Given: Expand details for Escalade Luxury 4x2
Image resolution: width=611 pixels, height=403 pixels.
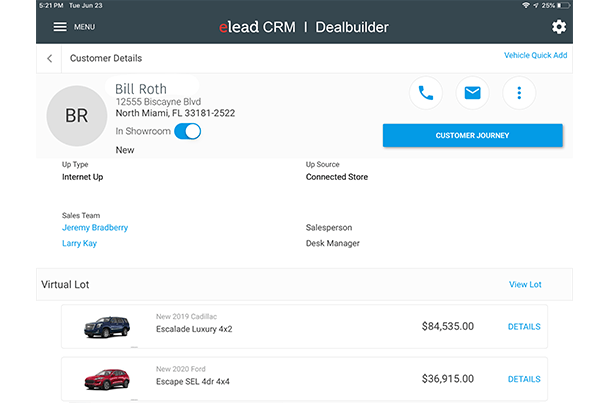Looking at the screenshot, I should (x=524, y=326).
